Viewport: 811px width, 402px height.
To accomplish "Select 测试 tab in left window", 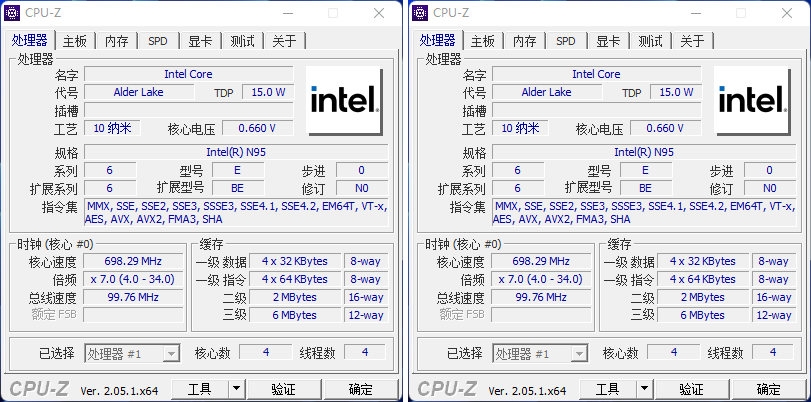I will click(243, 41).
